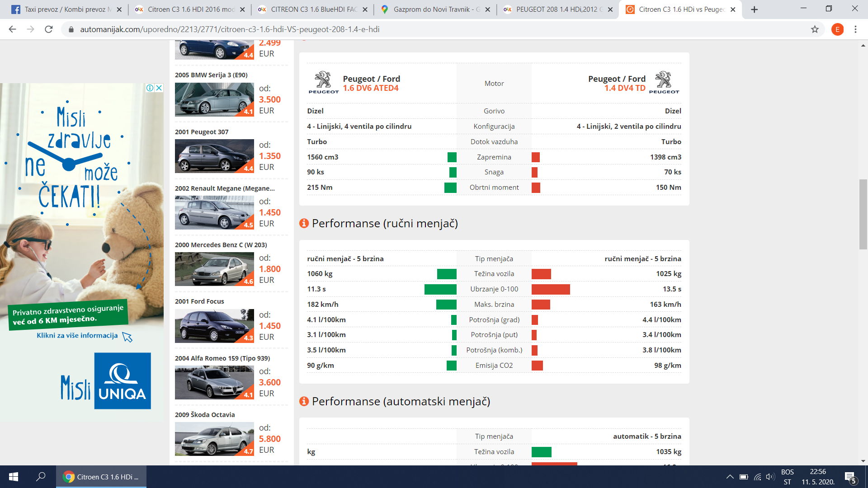868x488 pixels.
Task: Click the 5.800 price for the Škoda Octavia
Action: point(270,439)
